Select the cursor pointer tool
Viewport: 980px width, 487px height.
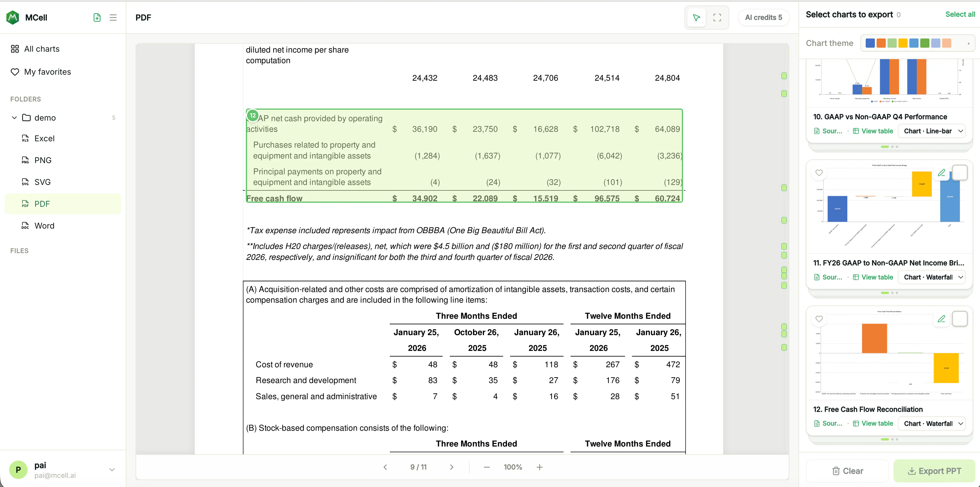(x=696, y=18)
